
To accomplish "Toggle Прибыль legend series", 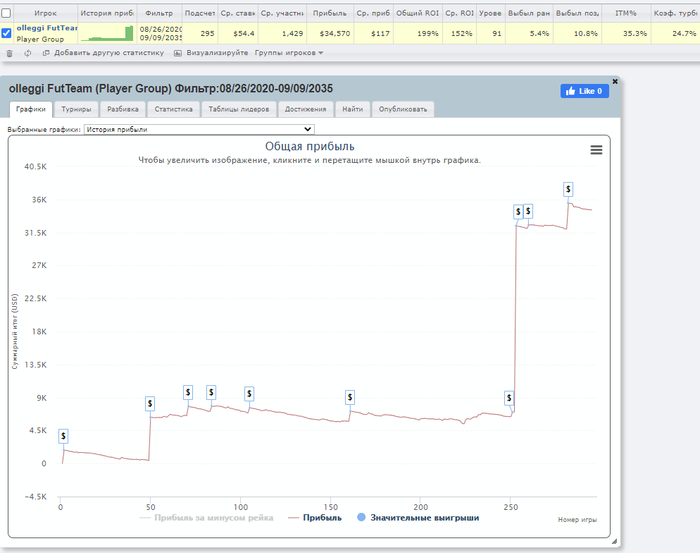I will [315, 518].
